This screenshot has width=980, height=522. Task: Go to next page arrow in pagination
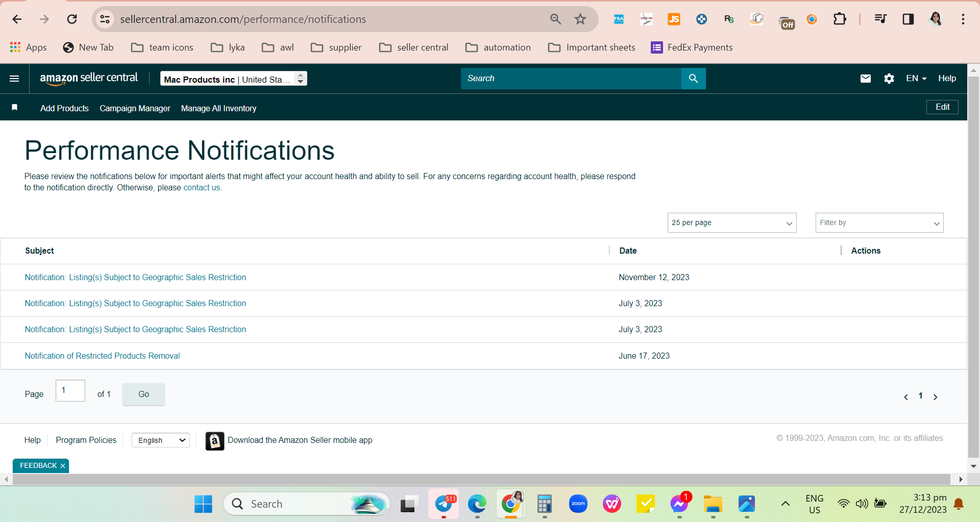(x=935, y=397)
